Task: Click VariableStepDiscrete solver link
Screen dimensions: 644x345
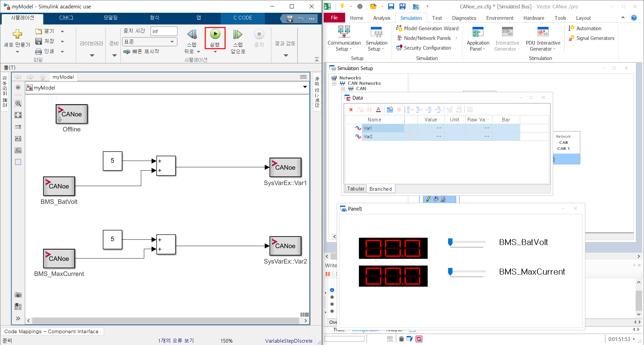Action: 289,341
